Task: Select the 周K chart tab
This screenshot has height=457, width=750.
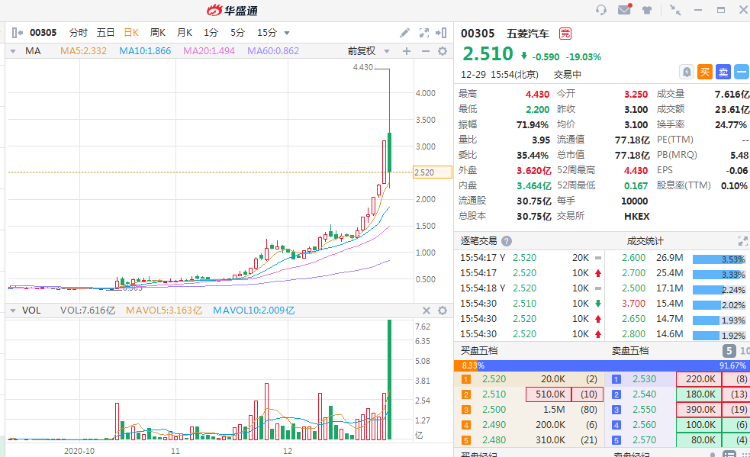Action: tap(157, 33)
